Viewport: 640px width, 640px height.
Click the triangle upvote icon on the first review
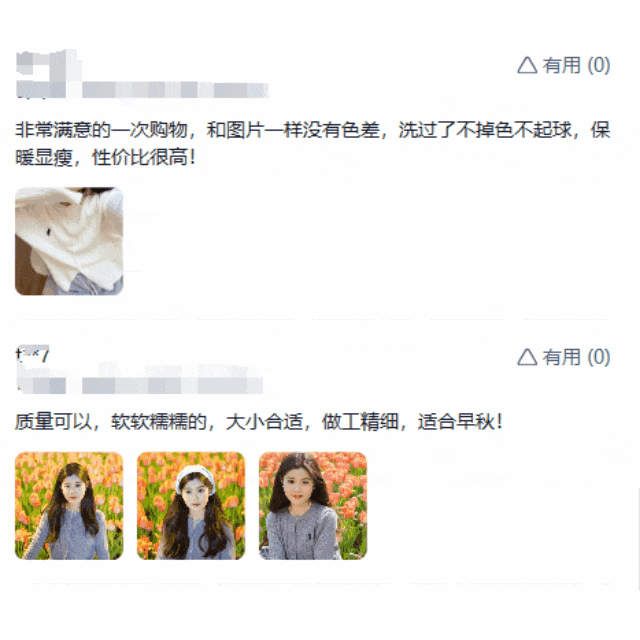[527, 65]
